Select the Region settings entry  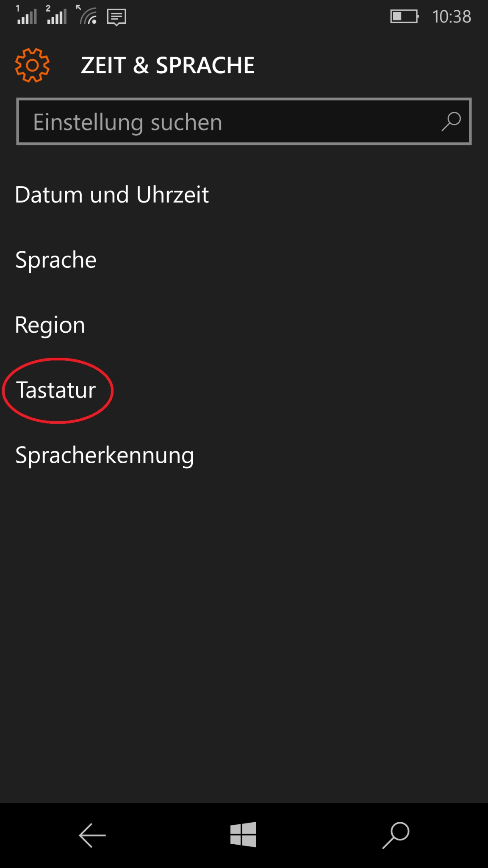[50, 325]
